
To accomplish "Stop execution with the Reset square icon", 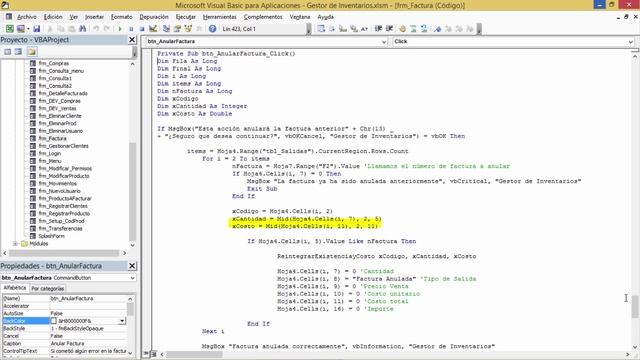I will pos(142,29).
